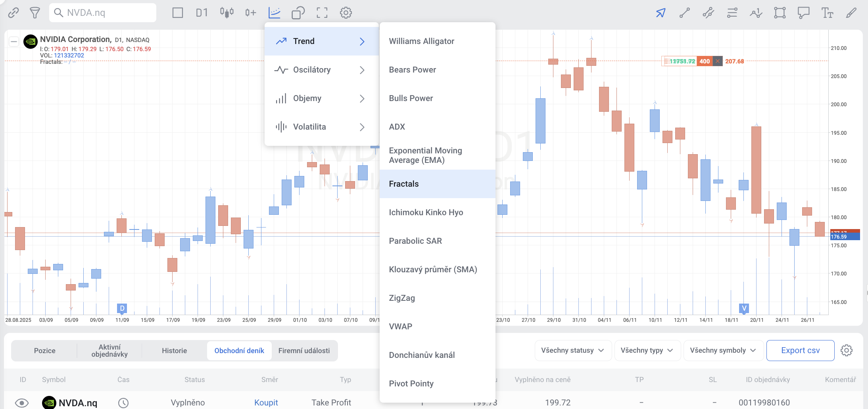868x409 pixels.
Task: Select the rectangle shape tool
Action: point(780,13)
